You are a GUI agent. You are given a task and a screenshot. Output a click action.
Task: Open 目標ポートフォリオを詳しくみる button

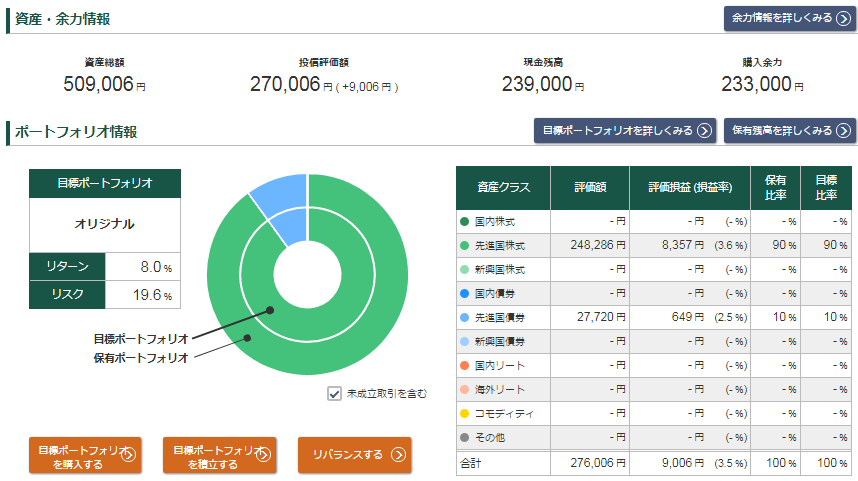[x=625, y=131]
